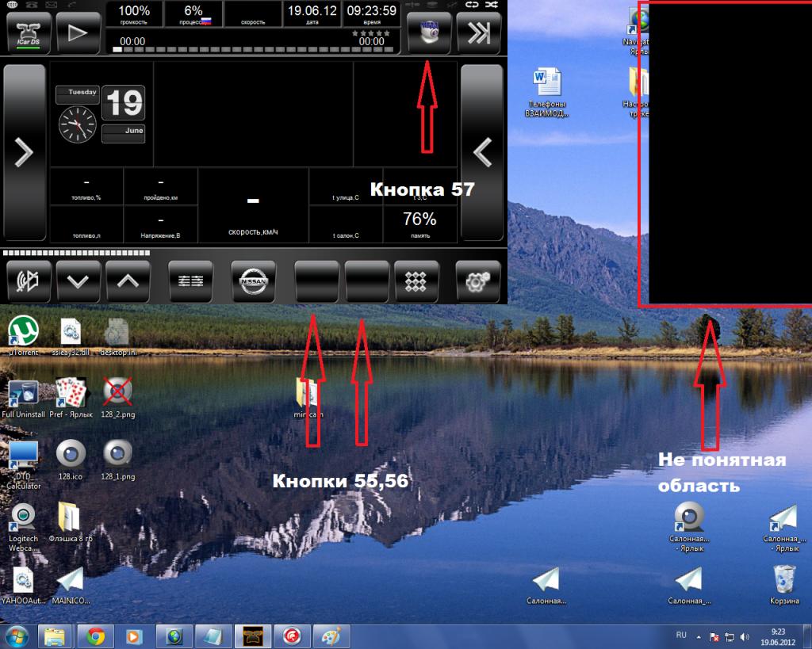Click the June month label

[x=123, y=133]
